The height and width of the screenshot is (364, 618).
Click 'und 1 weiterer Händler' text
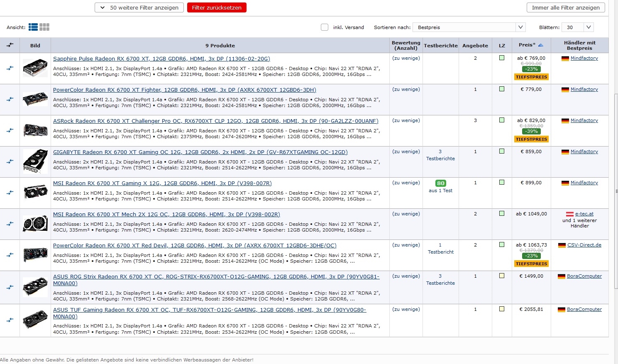(579, 223)
